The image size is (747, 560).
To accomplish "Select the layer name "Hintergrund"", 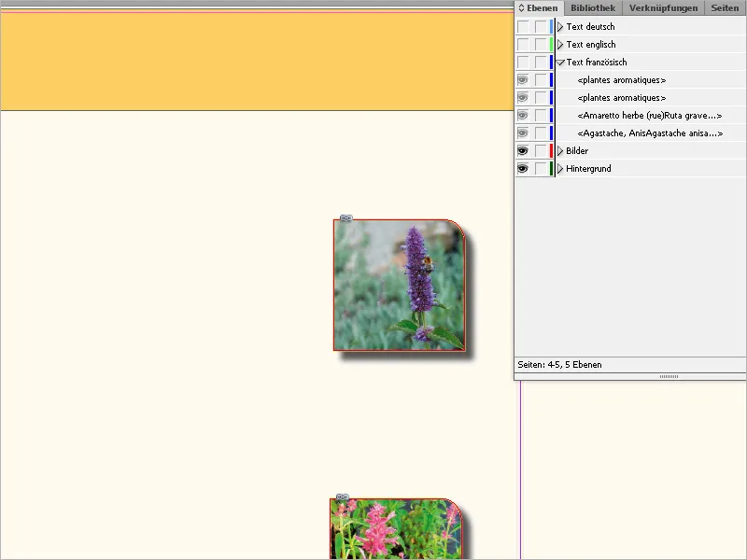I will click(588, 169).
